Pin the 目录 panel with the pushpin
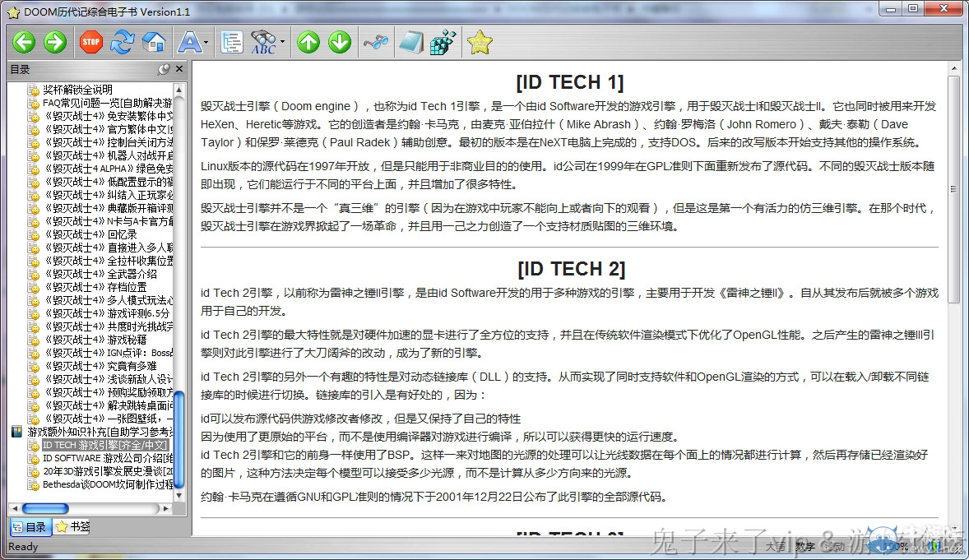 (x=163, y=69)
